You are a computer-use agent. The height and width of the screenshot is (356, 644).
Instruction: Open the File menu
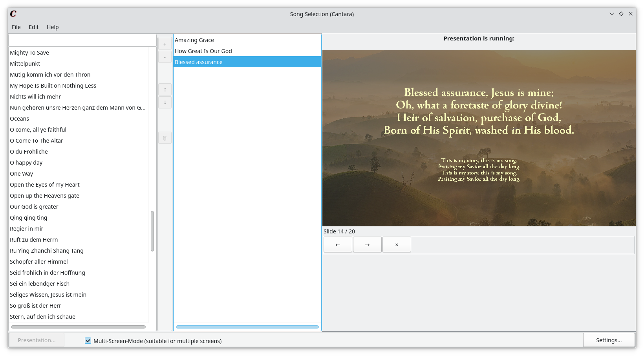[16, 27]
